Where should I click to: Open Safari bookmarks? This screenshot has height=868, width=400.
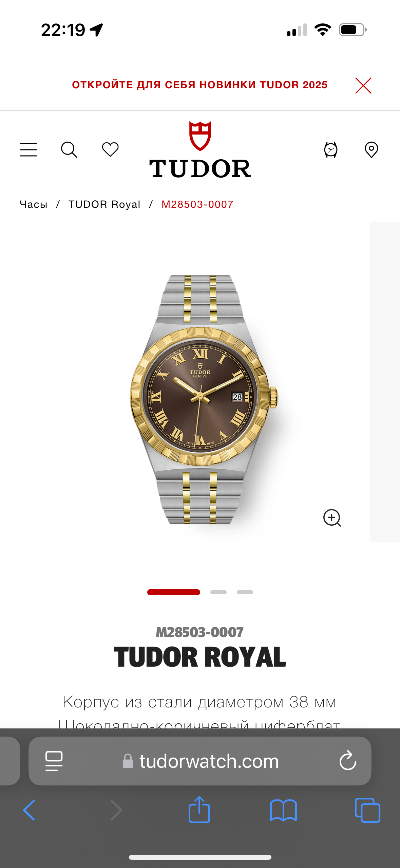pyautogui.click(x=283, y=810)
